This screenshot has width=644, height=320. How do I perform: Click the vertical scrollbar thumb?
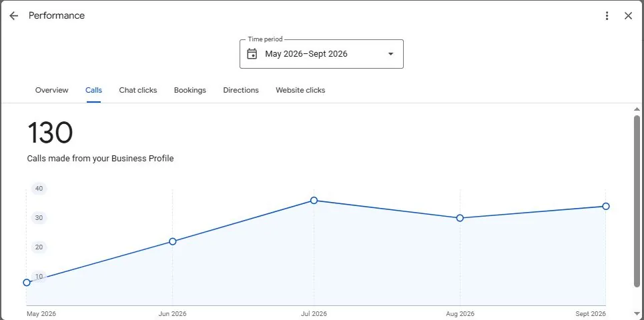pyautogui.click(x=637, y=201)
